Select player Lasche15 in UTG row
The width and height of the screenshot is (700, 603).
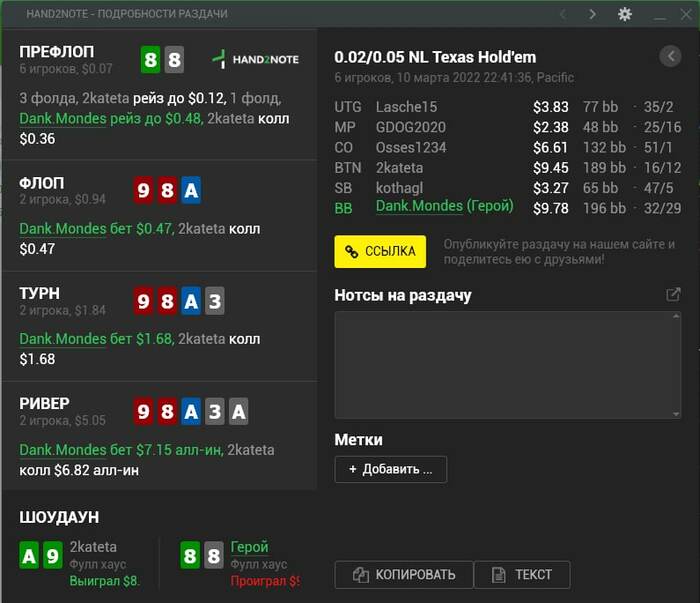tap(406, 107)
